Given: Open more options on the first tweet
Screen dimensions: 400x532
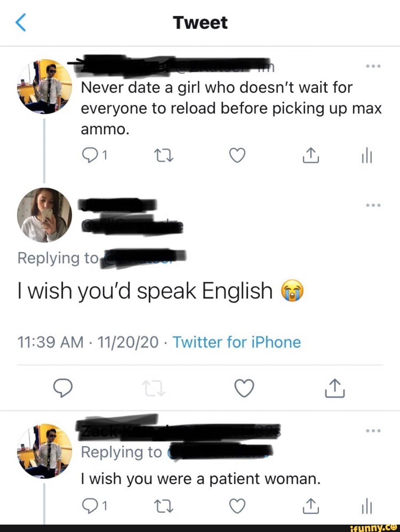Looking at the screenshot, I should [x=373, y=66].
